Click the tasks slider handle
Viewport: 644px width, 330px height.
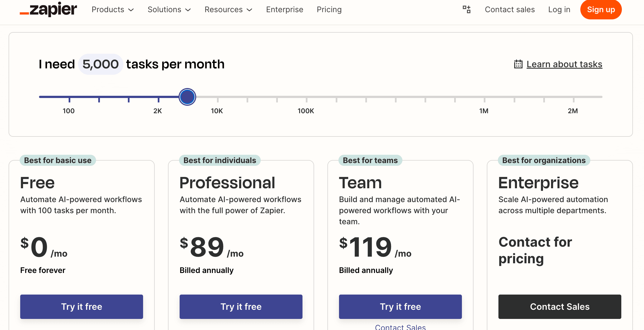(187, 97)
